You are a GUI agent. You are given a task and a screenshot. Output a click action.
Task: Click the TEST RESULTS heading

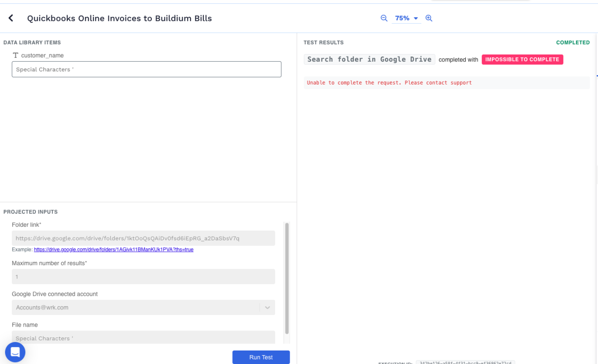324,42
